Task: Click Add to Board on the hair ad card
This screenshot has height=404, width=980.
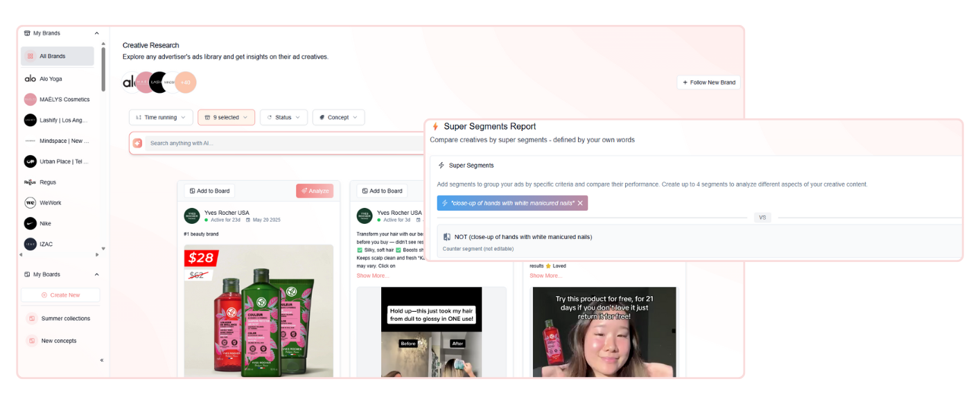Action: point(382,191)
